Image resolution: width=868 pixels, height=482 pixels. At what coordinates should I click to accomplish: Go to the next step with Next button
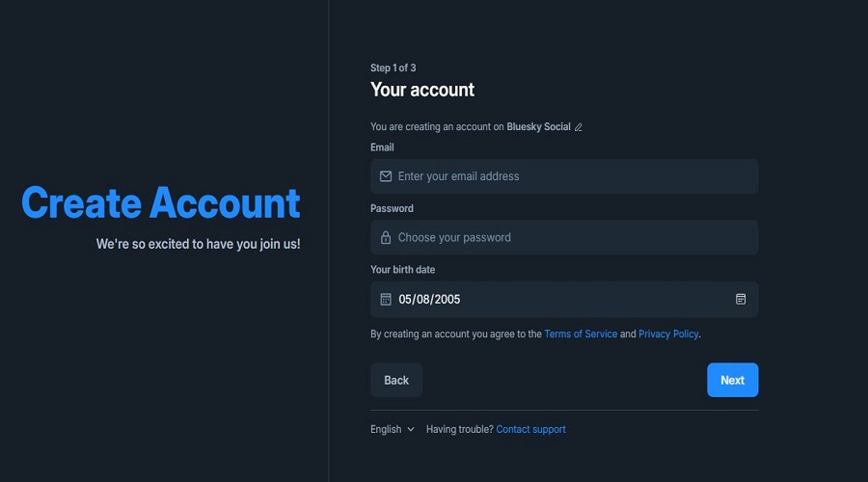pyautogui.click(x=732, y=380)
